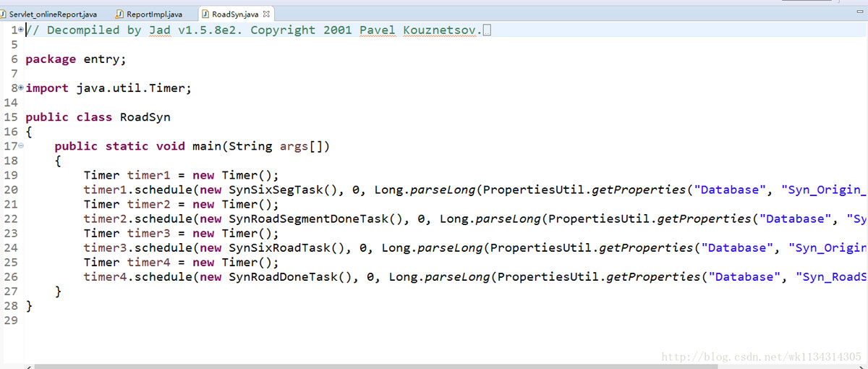The width and height of the screenshot is (868, 369).
Task: Click 'Pavel' in header comment
Action: tap(378, 30)
